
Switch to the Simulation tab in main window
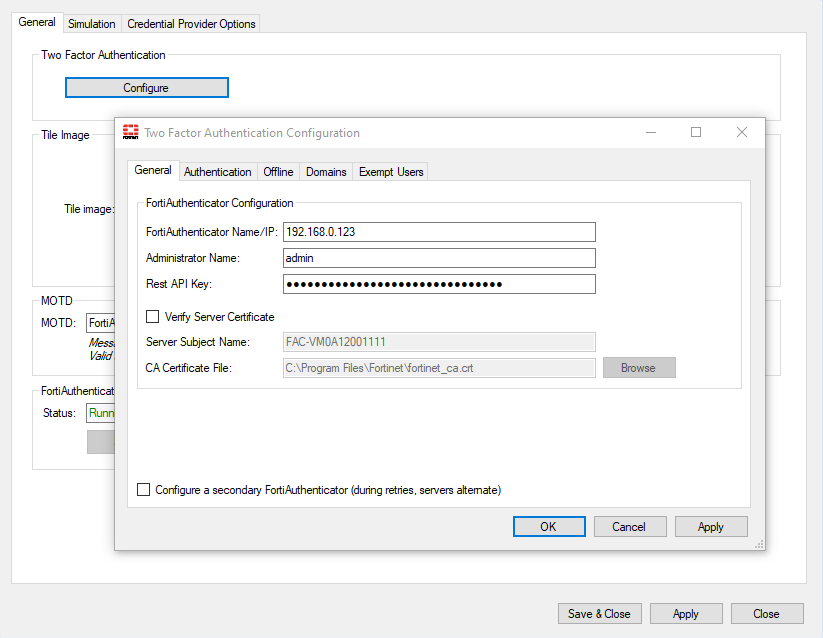click(x=91, y=24)
